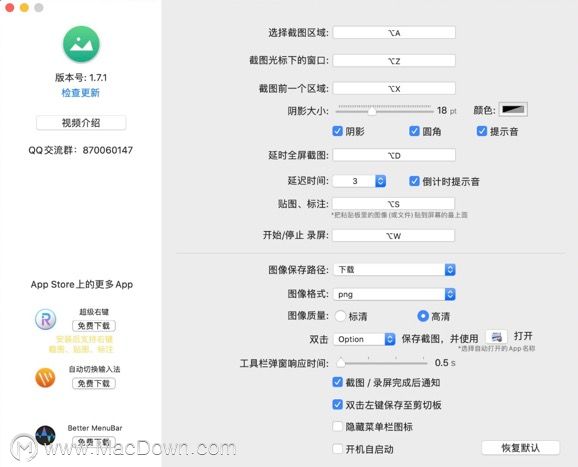Click the 超级右键 app icon
Image resolution: width=578 pixels, height=467 pixels.
[46, 319]
